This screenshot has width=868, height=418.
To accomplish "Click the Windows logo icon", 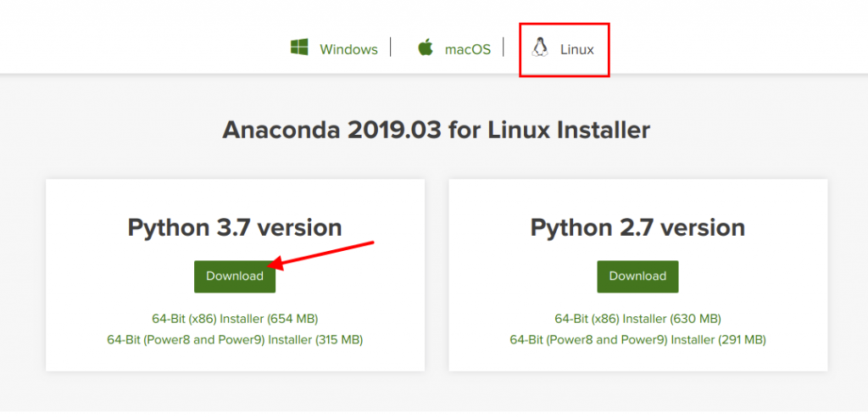I will point(299,47).
